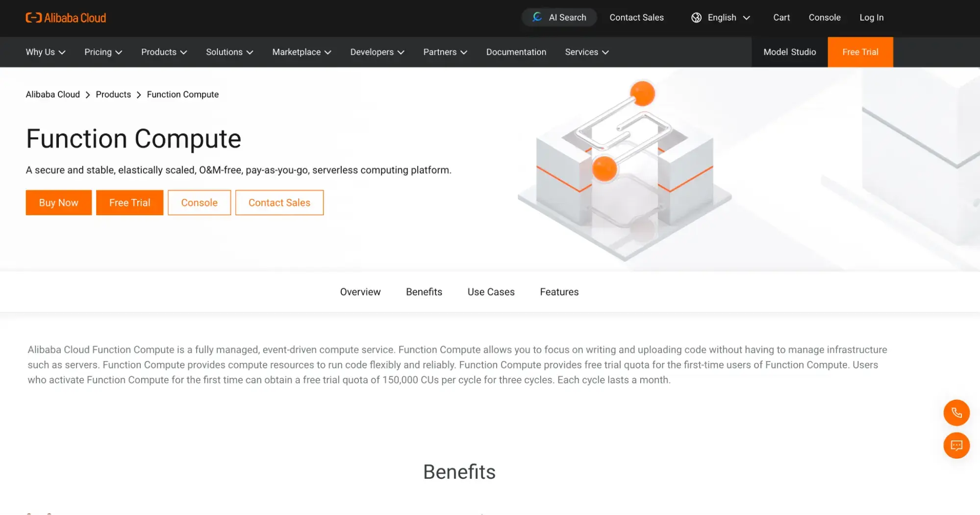Open the Why Us dropdown
The width and height of the screenshot is (980, 515).
point(45,52)
